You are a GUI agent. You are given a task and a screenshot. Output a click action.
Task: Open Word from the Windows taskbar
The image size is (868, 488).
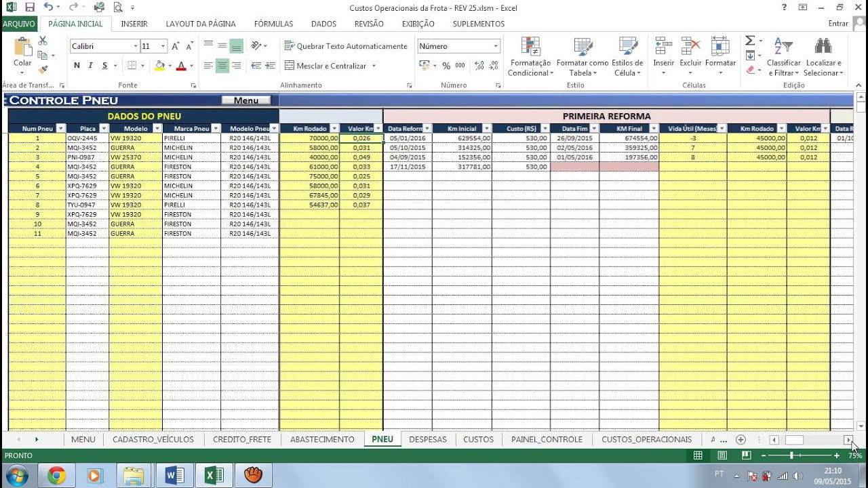pos(174,476)
